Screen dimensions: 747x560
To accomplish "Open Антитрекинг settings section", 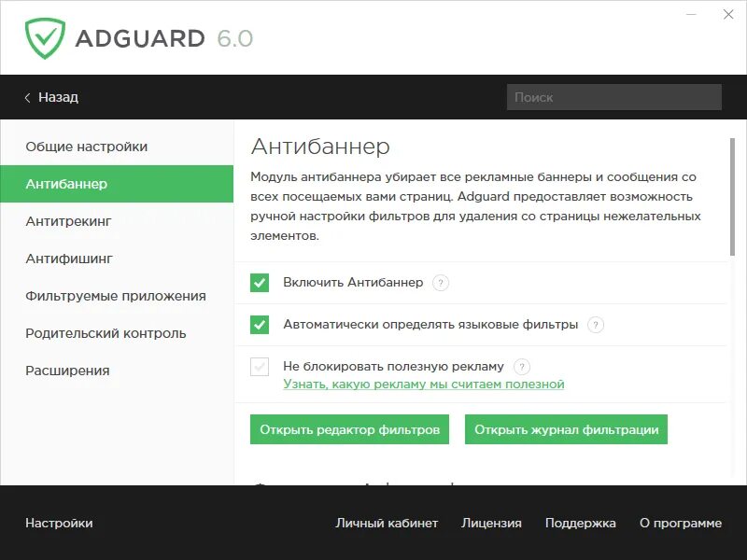I will [x=117, y=221].
